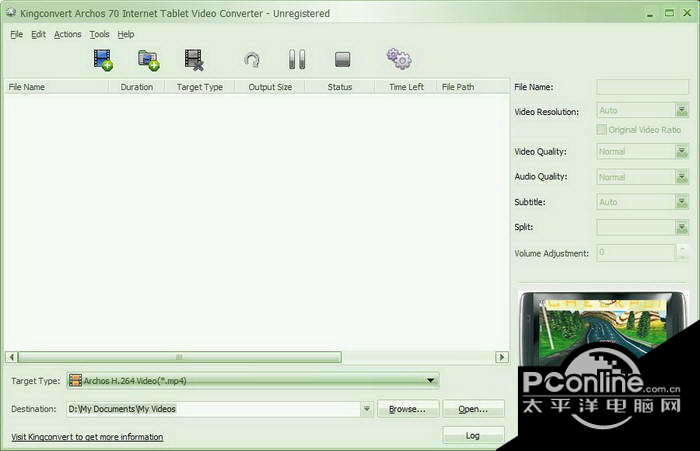The width and height of the screenshot is (700, 451).
Task: Click the Duration column header
Action: point(137,87)
